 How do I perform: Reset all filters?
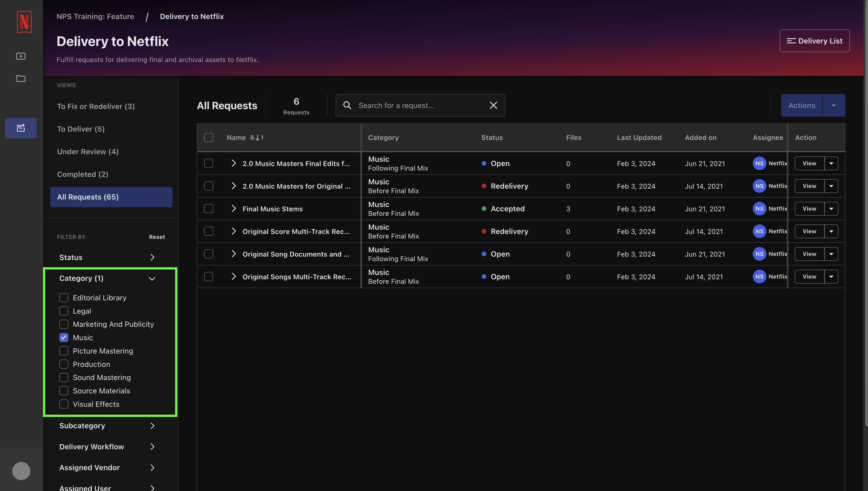click(157, 237)
